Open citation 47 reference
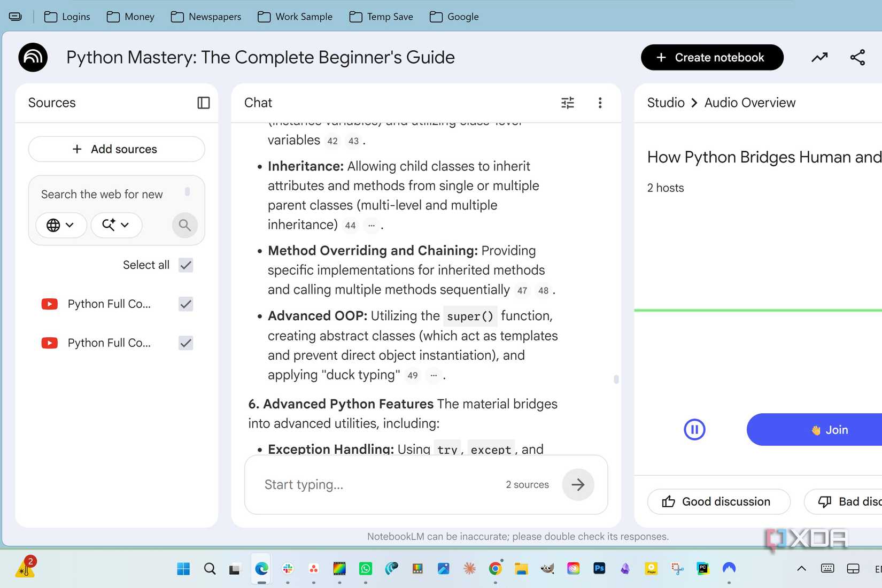This screenshot has height=588, width=882. coord(522,291)
